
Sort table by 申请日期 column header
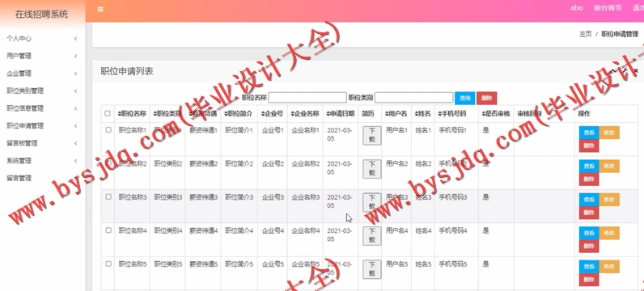340,113
